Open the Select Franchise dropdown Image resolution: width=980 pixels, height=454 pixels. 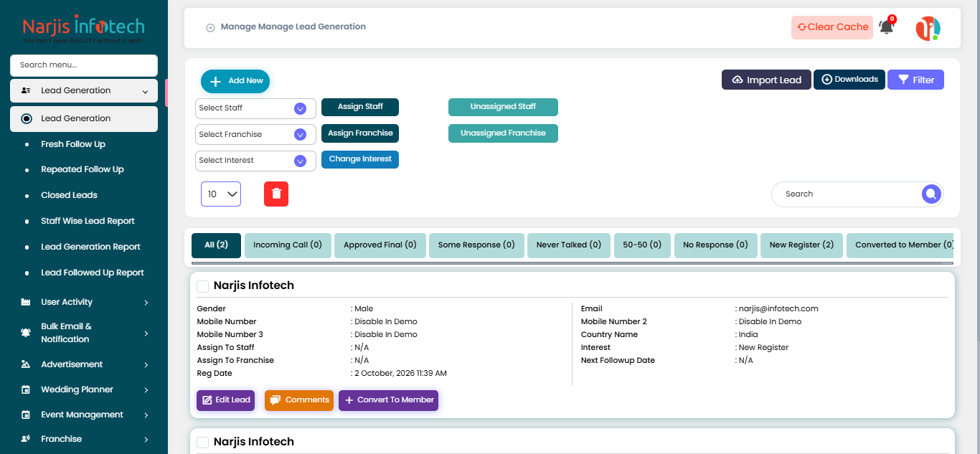click(255, 134)
